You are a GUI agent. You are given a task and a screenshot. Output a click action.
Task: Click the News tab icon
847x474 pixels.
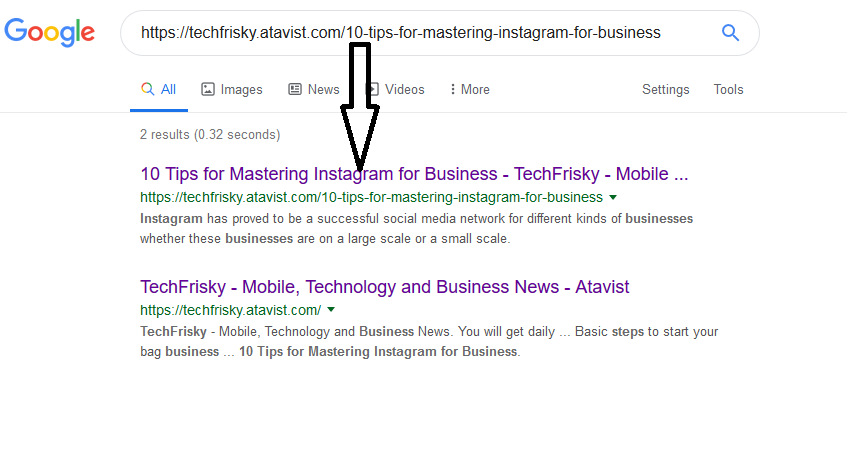[x=295, y=89]
